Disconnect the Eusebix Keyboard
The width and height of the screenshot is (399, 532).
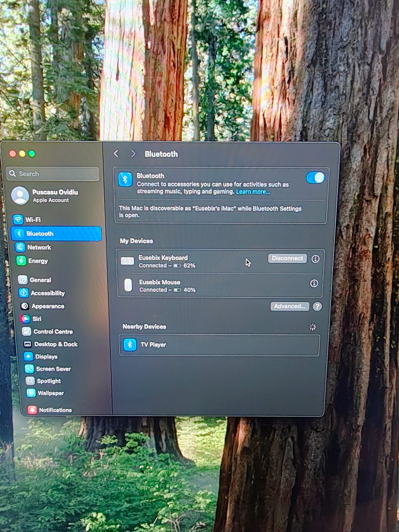coord(288,259)
